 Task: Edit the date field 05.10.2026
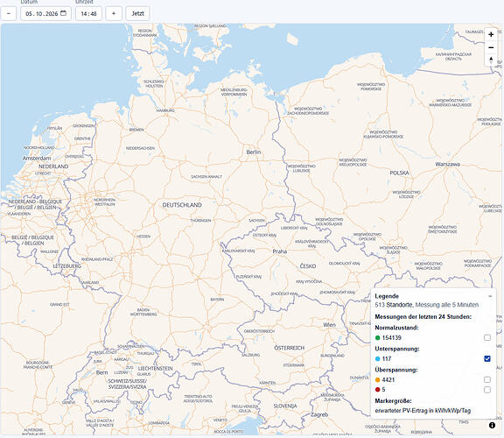[46, 13]
